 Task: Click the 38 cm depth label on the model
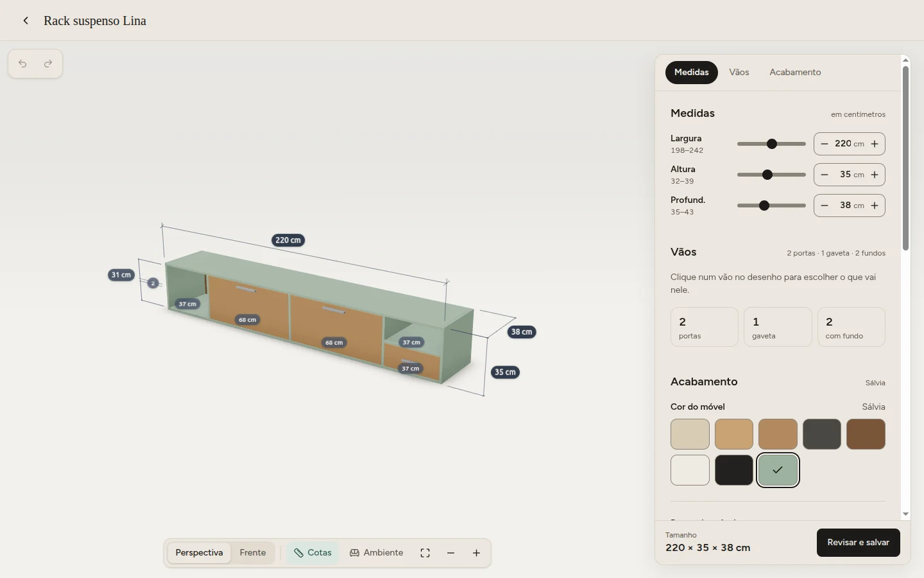click(x=522, y=332)
